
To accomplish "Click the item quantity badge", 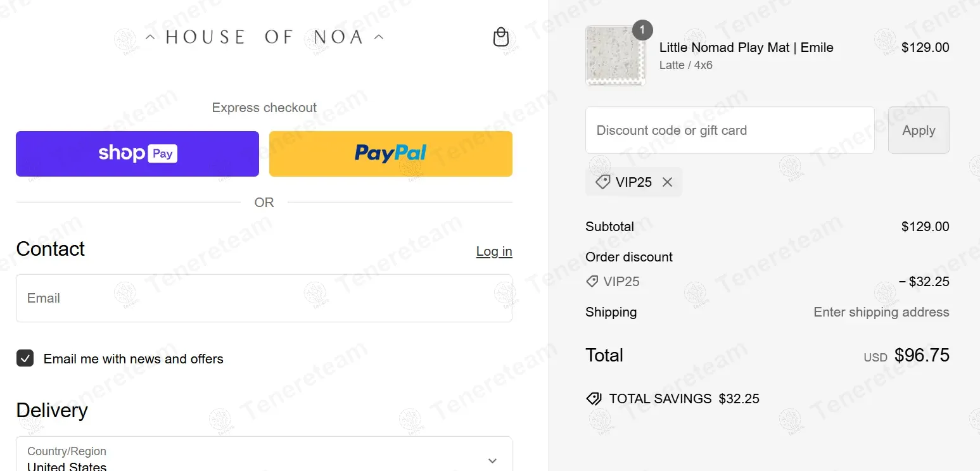I will click(642, 30).
